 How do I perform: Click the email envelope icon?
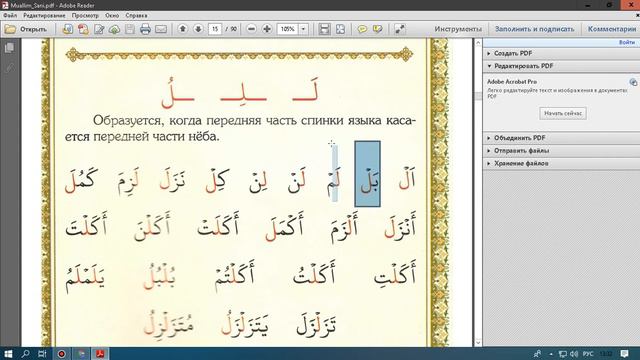[x=161, y=29]
